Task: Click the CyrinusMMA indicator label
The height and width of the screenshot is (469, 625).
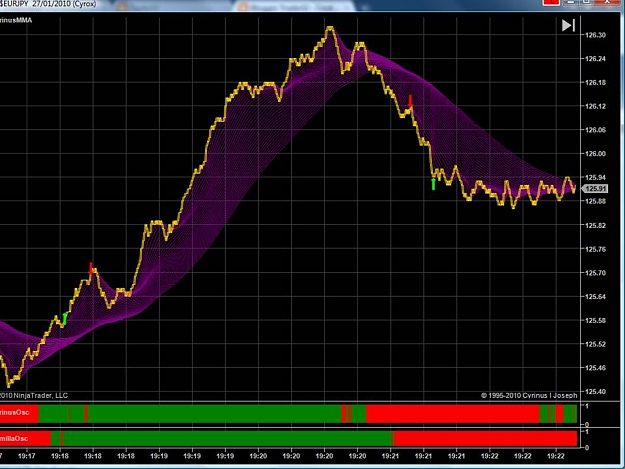Action: [16, 20]
